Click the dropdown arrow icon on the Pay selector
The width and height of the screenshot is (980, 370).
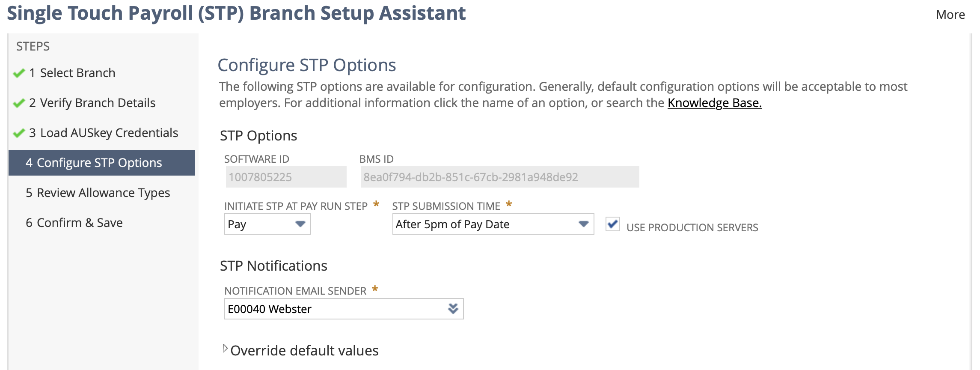[x=300, y=224]
